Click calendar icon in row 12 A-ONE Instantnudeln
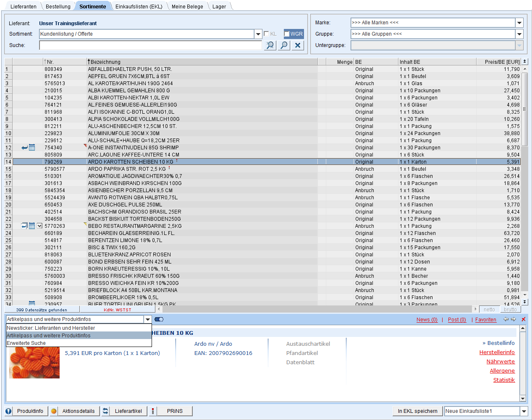The image size is (532, 420). pyautogui.click(x=32, y=148)
